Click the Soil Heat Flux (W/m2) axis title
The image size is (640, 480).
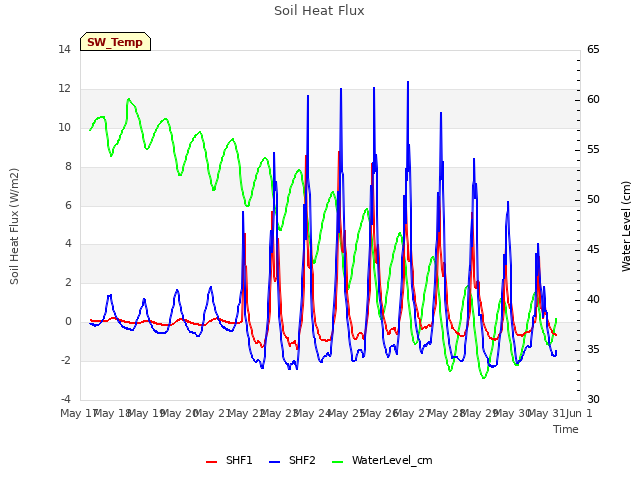[14, 226]
